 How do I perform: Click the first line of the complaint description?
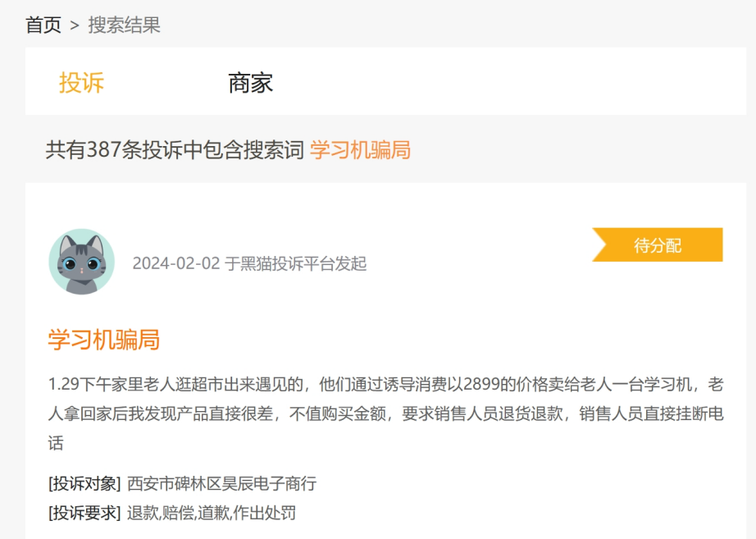[x=385, y=384]
